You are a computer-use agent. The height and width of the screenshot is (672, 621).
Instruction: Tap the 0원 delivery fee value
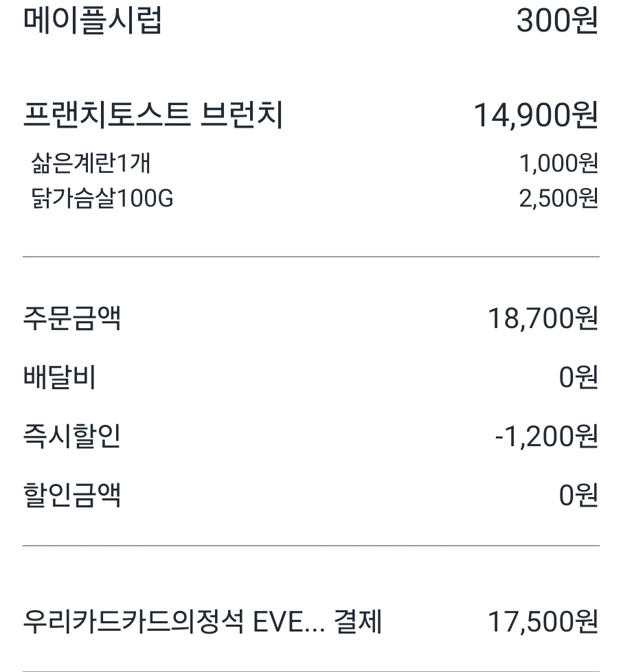click(578, 378)
